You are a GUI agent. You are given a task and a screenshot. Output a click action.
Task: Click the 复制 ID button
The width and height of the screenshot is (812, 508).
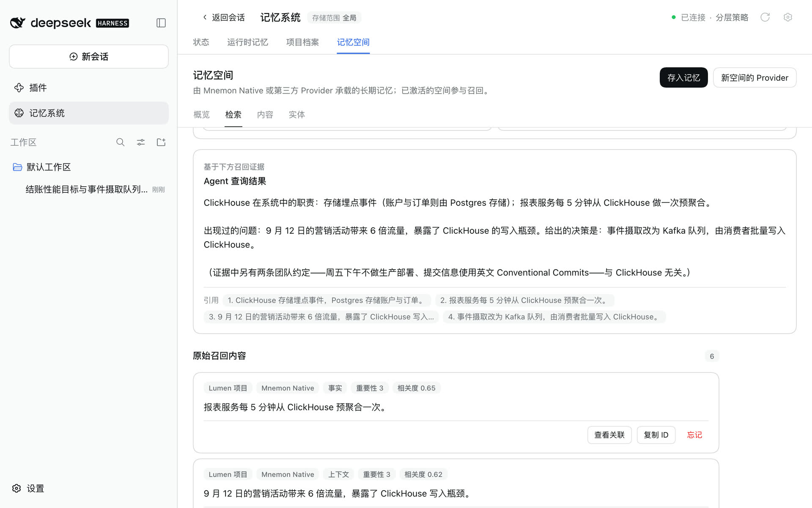[x=656, y=435]
